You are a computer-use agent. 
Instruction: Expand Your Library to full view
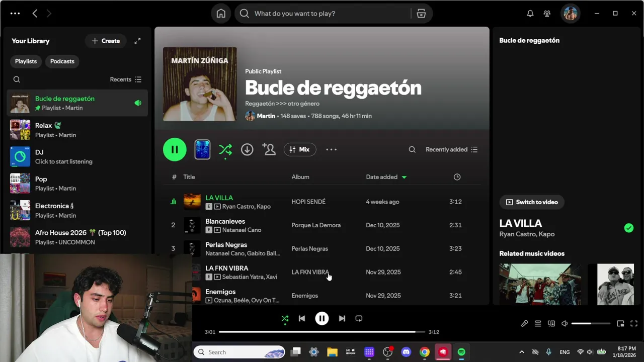(x=137, y=41)
